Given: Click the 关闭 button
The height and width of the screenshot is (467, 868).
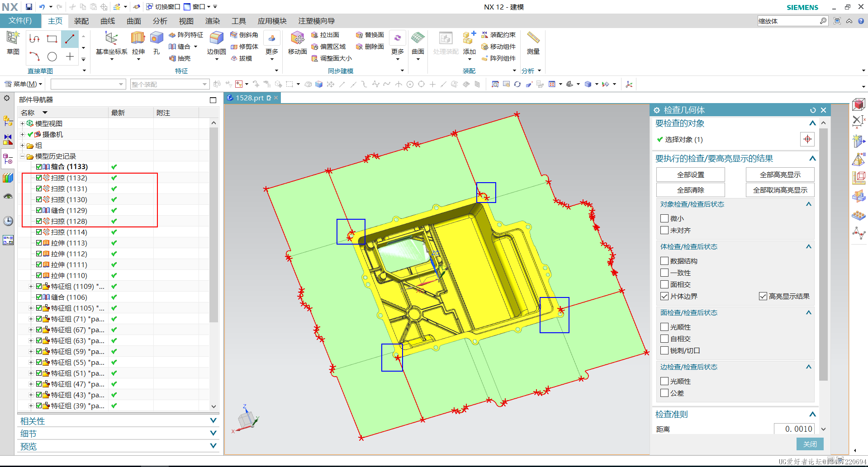Looking at the screenshot, I should pos(810,444).
